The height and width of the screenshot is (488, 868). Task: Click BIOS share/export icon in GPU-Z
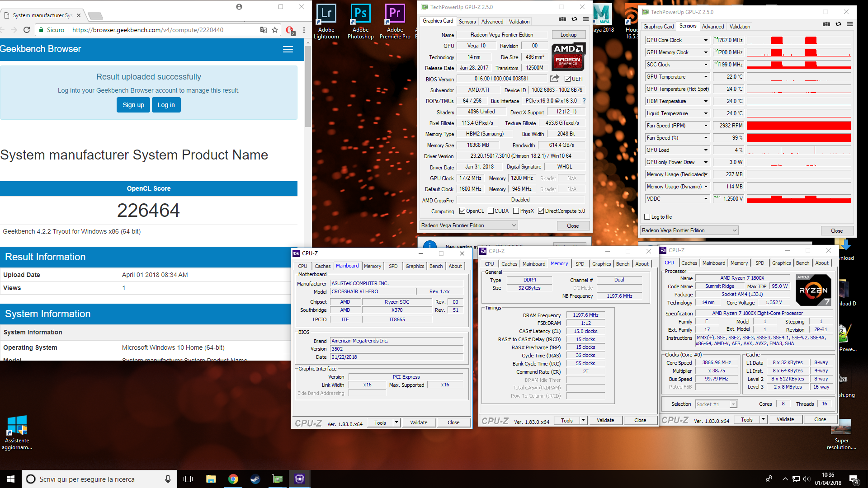(554, 79)
